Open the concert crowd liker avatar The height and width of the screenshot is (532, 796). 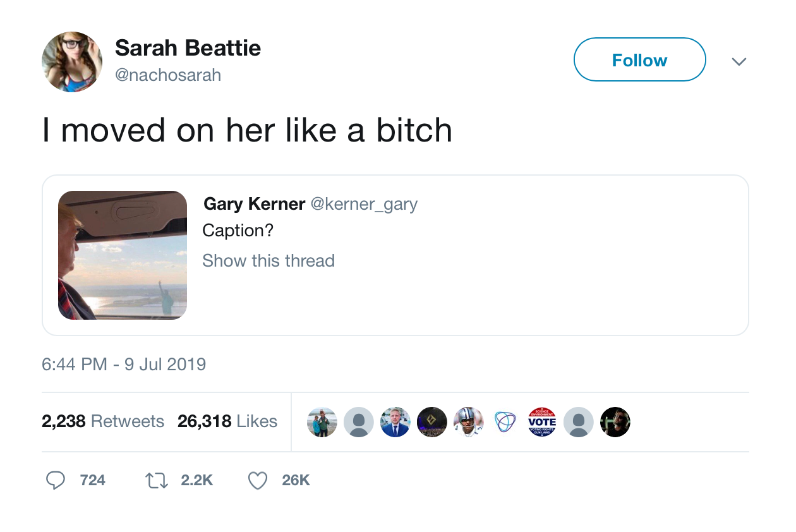pyautogui.click(x=432, y=422)
